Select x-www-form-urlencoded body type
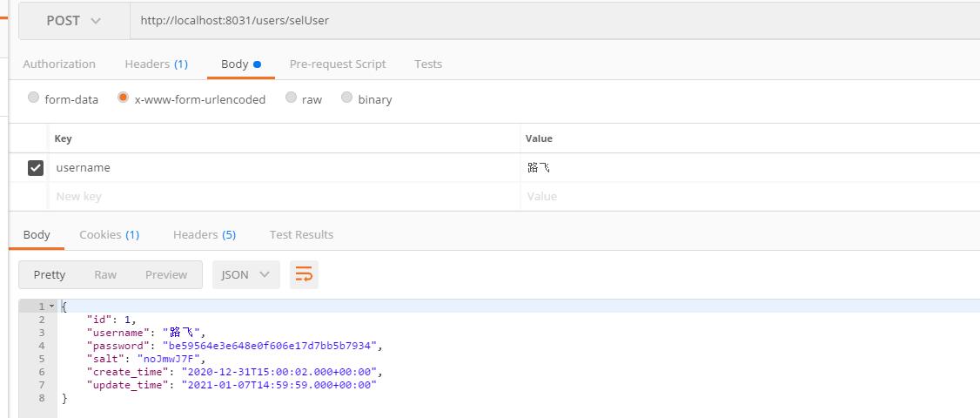The image size is (980, 418). click(x=124, y=98)
